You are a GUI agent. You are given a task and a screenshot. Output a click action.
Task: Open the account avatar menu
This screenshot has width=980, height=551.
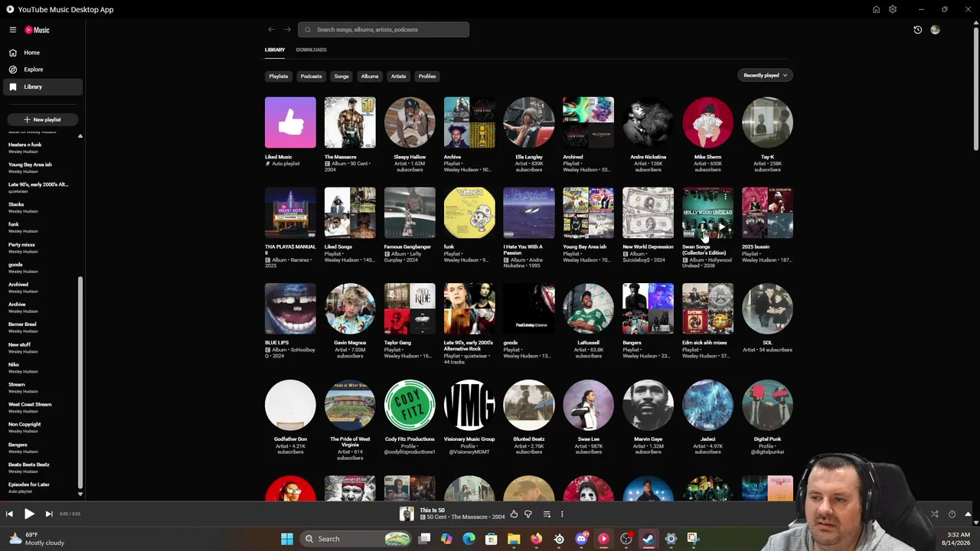coord(935,30)
